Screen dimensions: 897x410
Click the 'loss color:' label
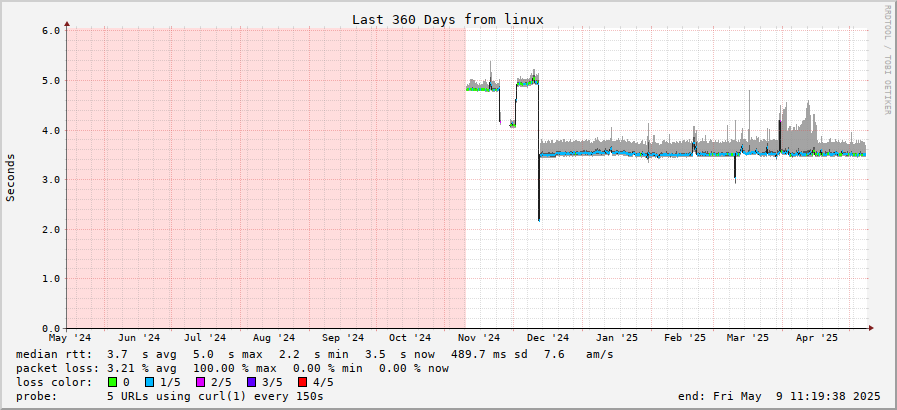click(55, 383)
